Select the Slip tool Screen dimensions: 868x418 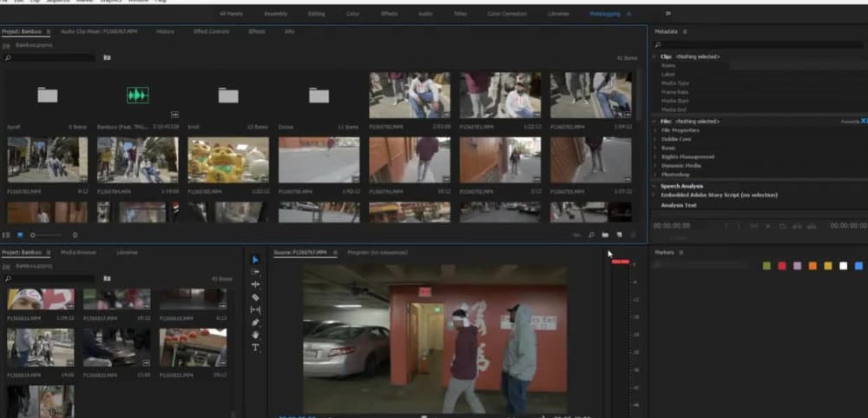coord(255,309)
